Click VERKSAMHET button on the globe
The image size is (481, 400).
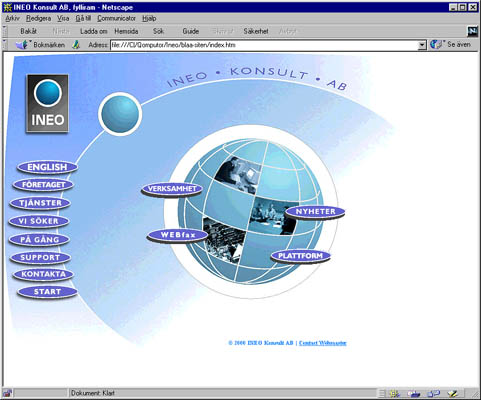172,189
